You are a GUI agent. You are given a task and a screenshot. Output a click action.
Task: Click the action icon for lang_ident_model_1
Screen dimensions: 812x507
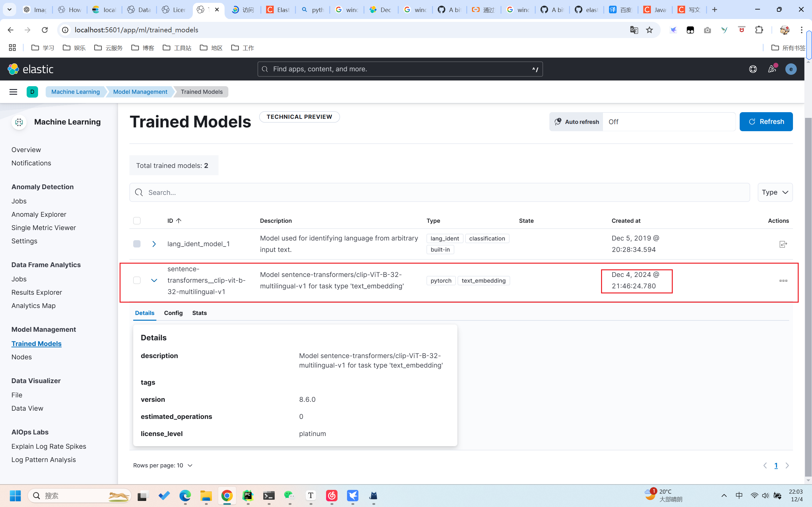click(783, 244)
